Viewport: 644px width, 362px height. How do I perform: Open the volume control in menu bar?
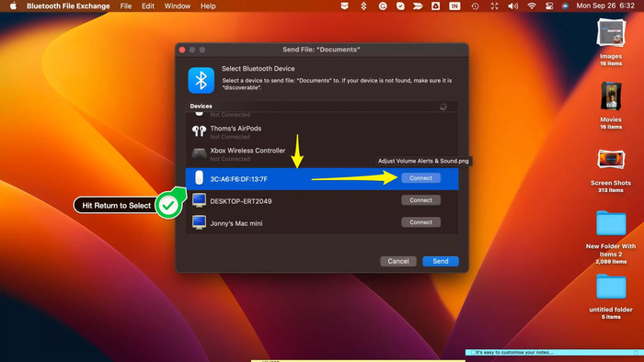[512, 6]
